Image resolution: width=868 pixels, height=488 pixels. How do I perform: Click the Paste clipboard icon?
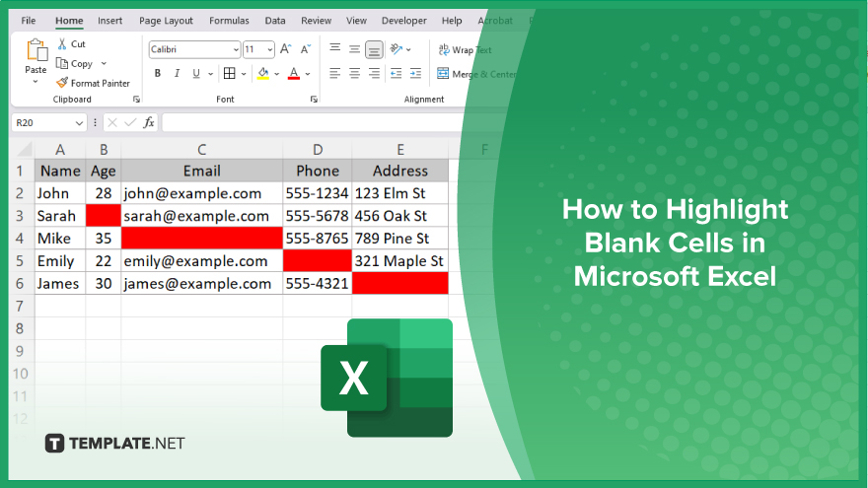pos(36,50)
